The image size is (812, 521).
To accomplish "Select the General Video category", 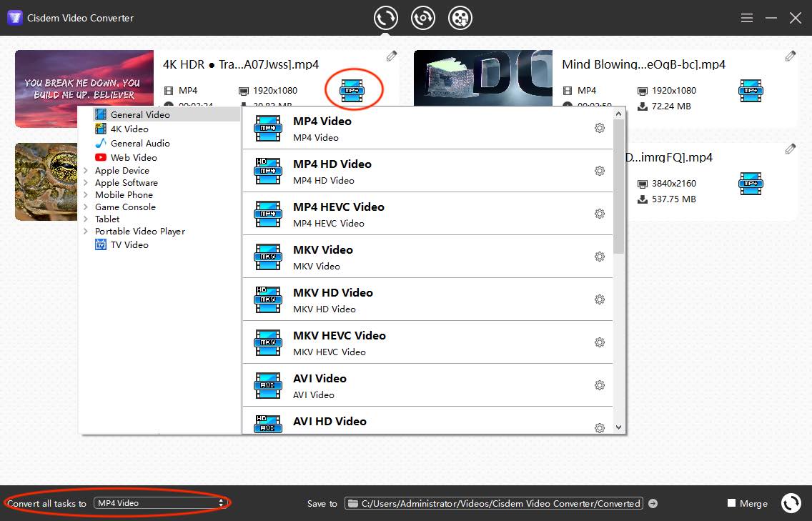I will [x=142, y=114].
